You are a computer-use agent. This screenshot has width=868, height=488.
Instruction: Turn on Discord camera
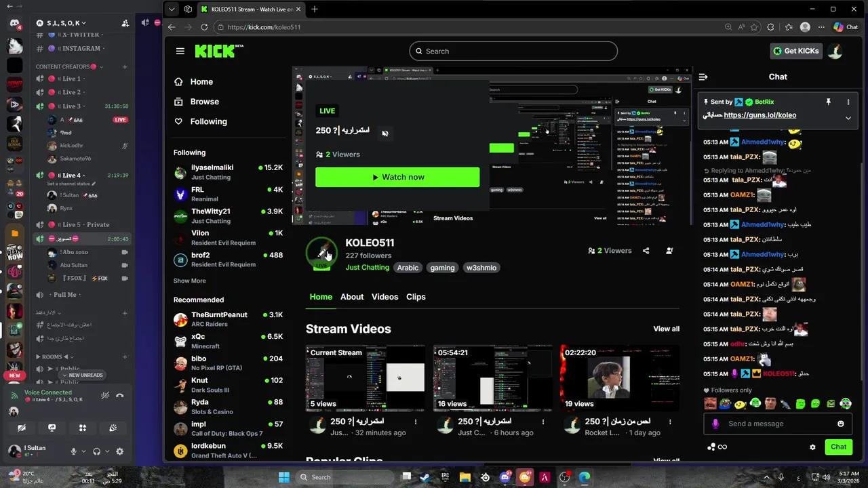pyautogui.click(x=22, y=428)
